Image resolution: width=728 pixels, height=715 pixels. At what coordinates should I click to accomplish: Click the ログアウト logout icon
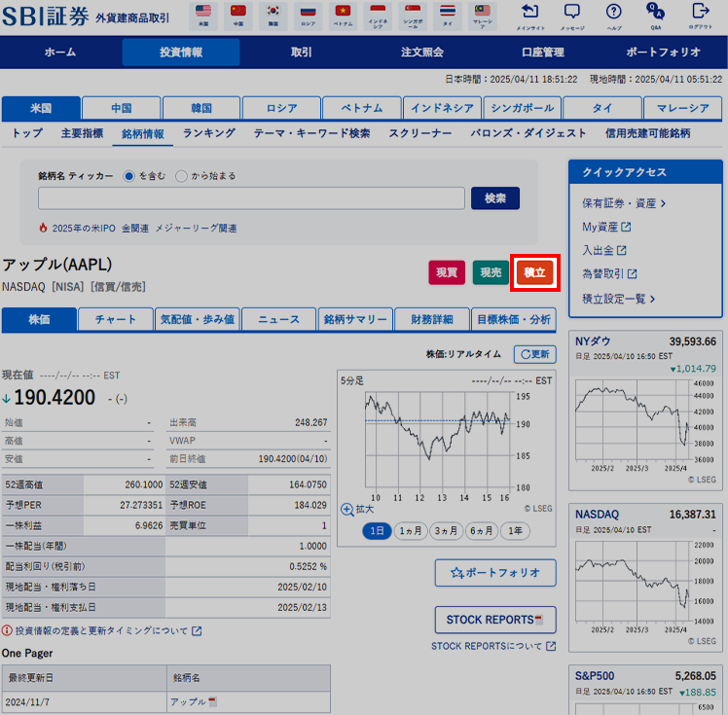pos(700,12)
